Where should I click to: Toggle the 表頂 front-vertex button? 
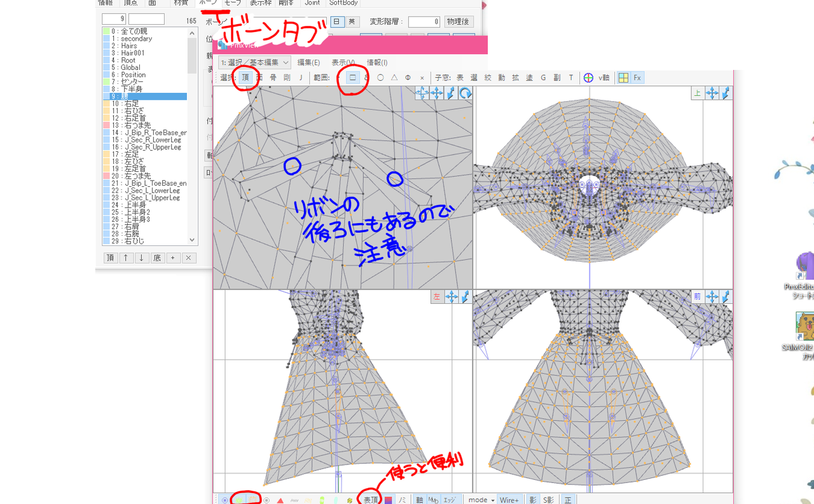[371, 500]
